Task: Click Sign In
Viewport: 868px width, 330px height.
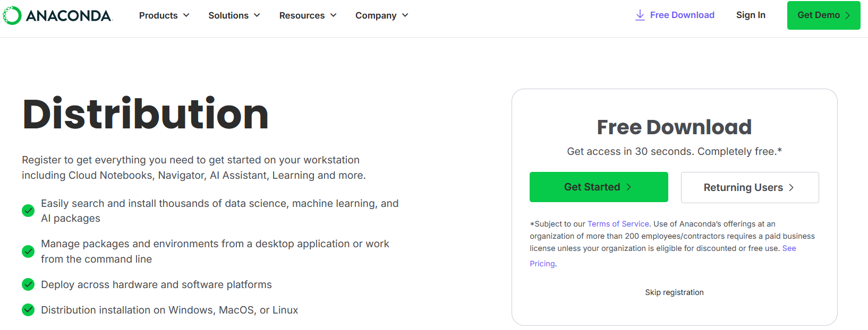Action: (751, 15)
